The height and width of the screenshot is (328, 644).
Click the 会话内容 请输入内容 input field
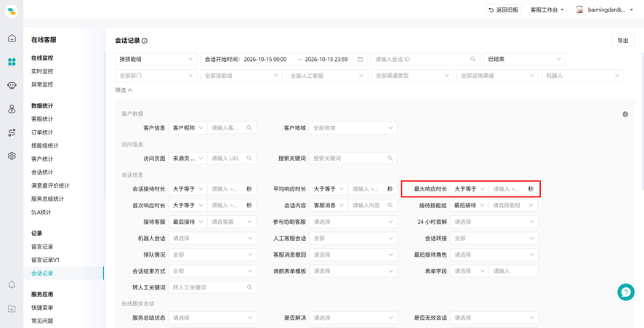point(373,206)
